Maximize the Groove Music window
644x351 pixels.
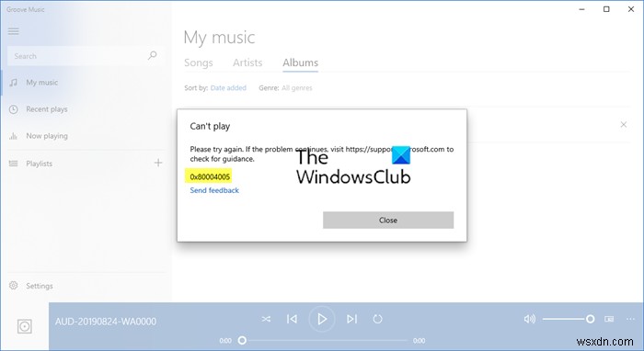[x=606, y=9]
